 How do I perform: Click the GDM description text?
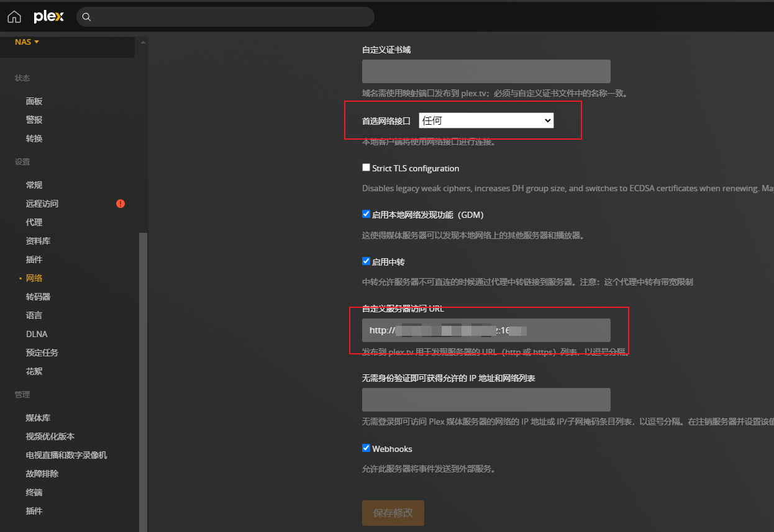[473, 235]
